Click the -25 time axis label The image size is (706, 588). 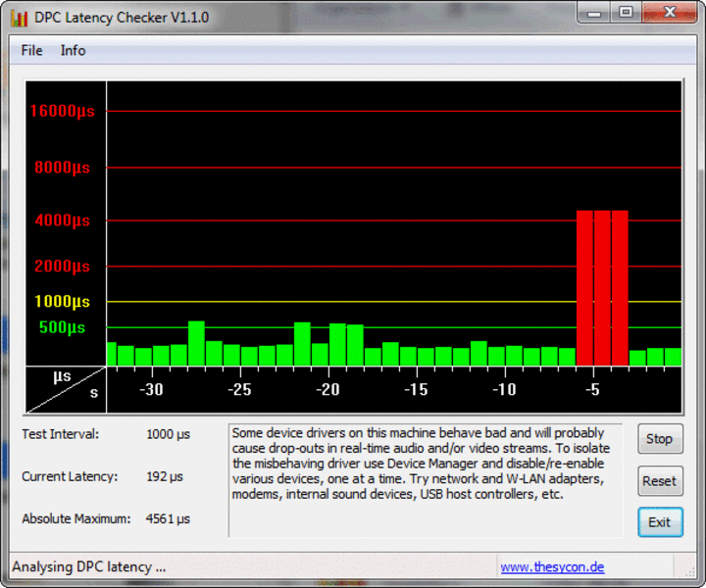(239, 390)
